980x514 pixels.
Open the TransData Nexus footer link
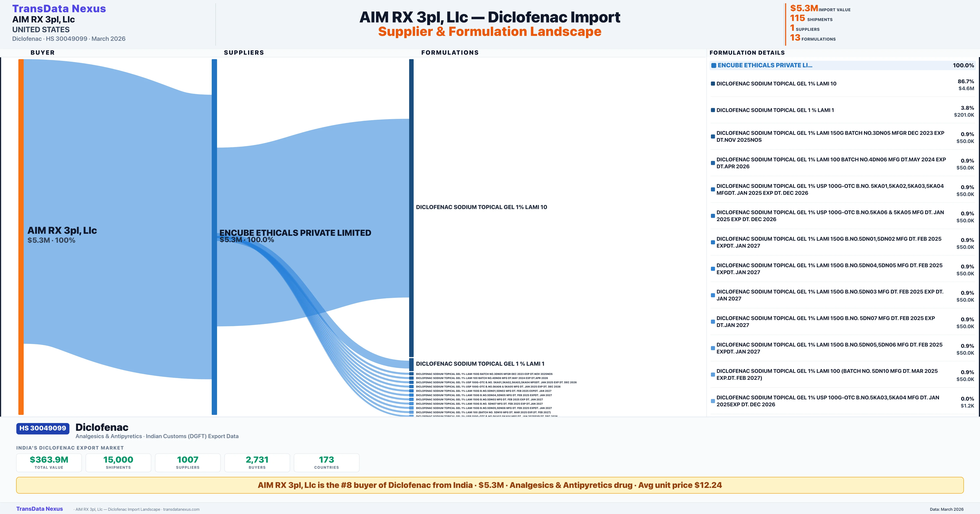click(40, 509)
